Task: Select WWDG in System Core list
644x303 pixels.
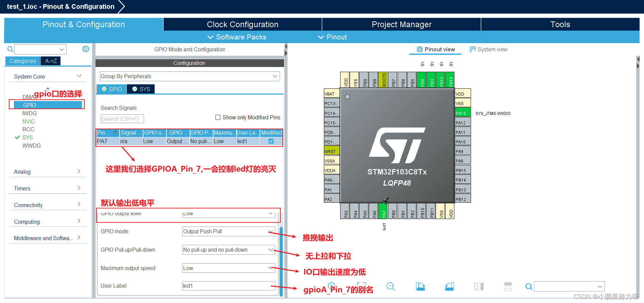Action: pyautogui.click(x=31, y=146)
